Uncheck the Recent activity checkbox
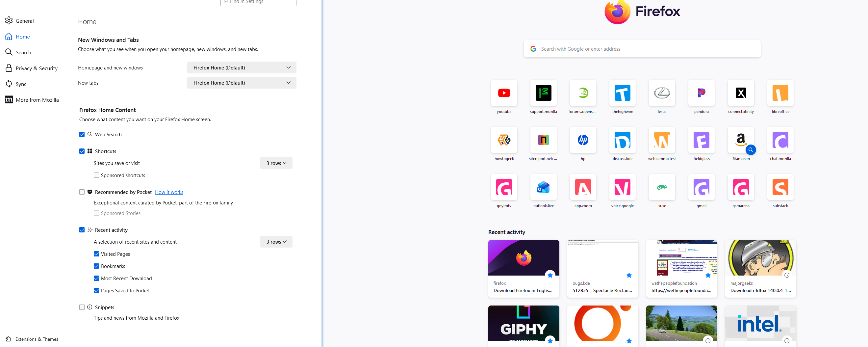This screenshot has width=868, height=347. tap(82, 230)
